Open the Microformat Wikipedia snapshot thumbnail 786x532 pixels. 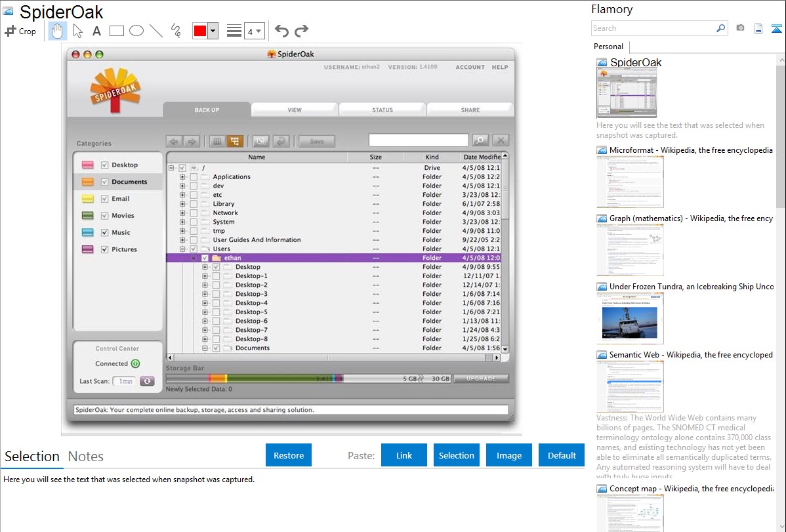[630, 182]
